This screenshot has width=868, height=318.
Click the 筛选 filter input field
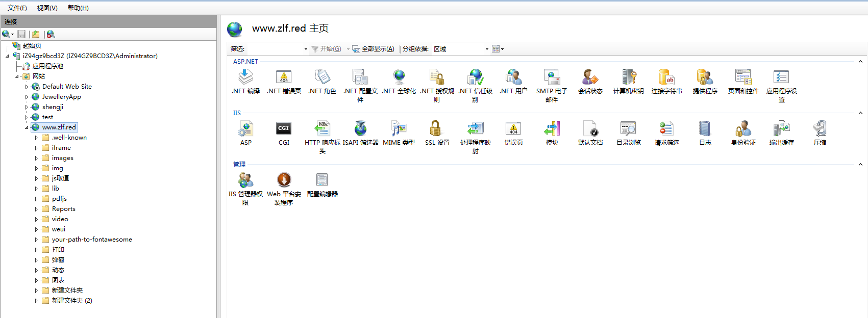point(276,49)
